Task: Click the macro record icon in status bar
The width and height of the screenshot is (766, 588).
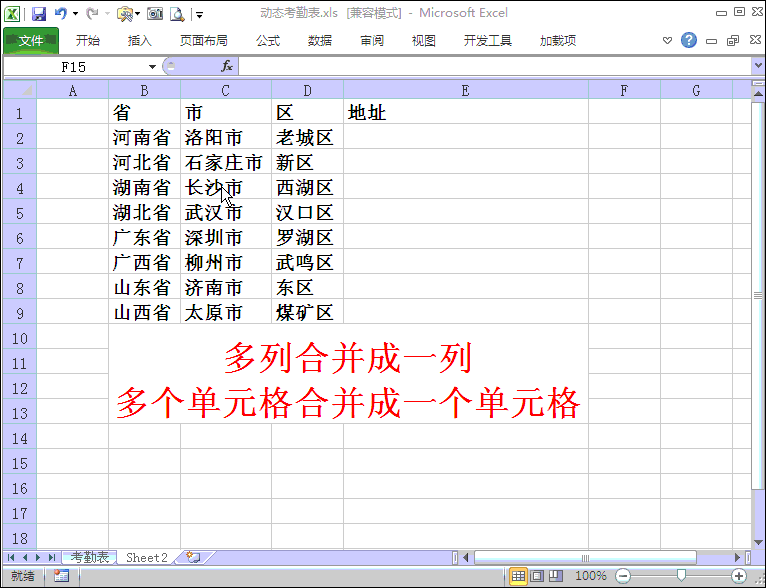Action: click(x=61, y=576)
